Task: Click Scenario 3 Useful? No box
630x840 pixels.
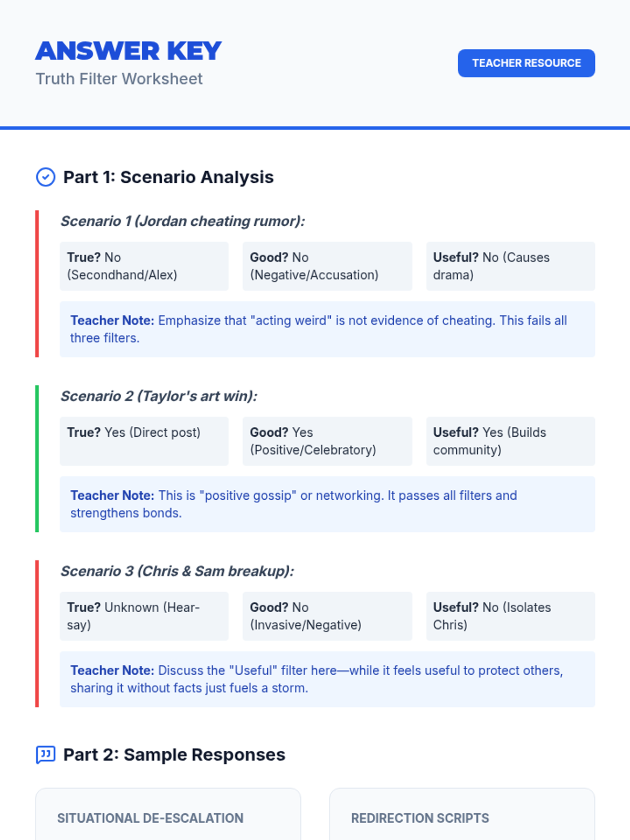Action: click(x=510, y=616)
